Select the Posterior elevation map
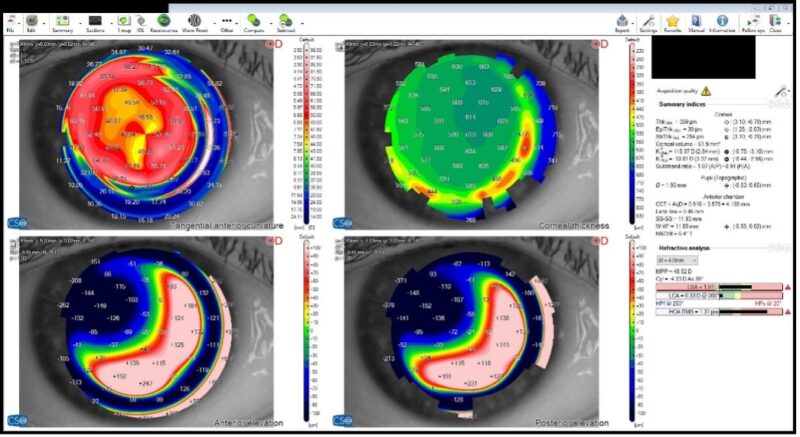Image resolution: width=800 pixels, height=437 pixels. (x=471, y=332)
